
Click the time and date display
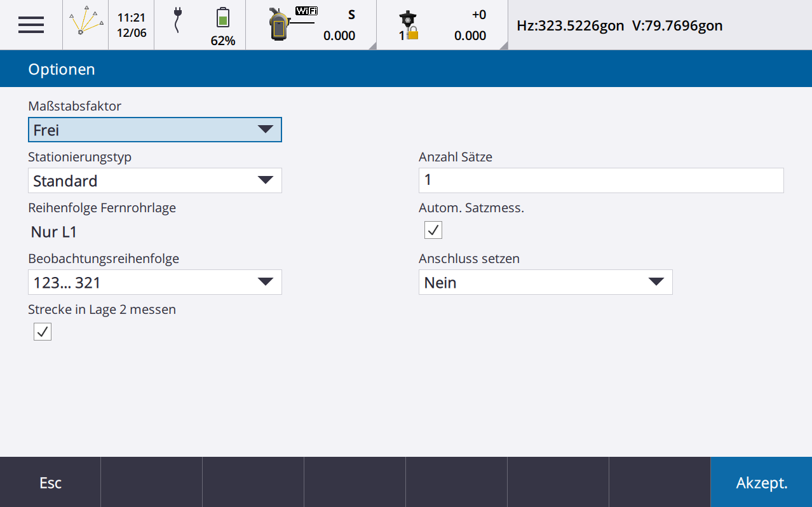[x=132, y=25]
